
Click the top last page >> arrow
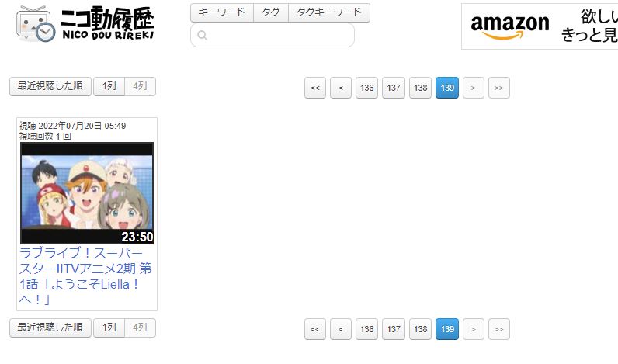[499, 88]
